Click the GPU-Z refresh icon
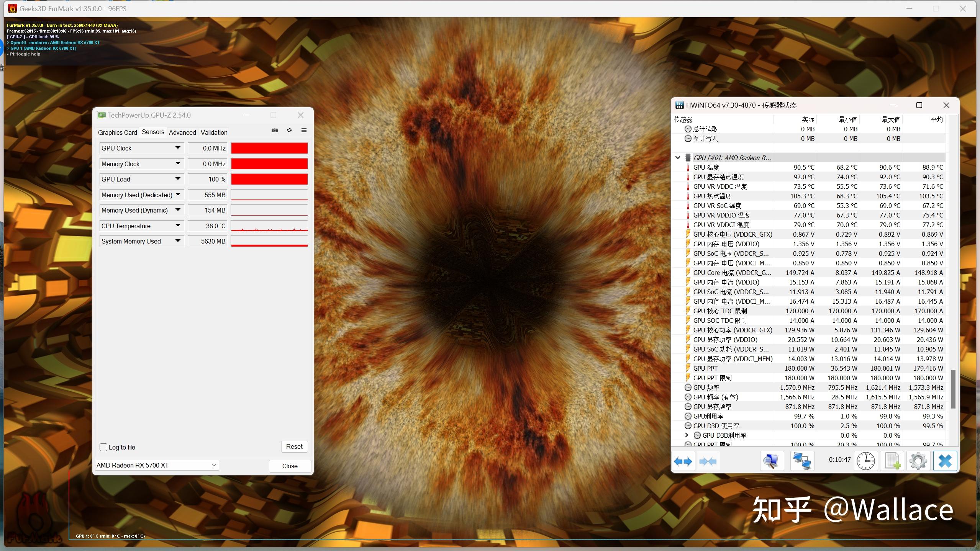 (x=289, y=131)
